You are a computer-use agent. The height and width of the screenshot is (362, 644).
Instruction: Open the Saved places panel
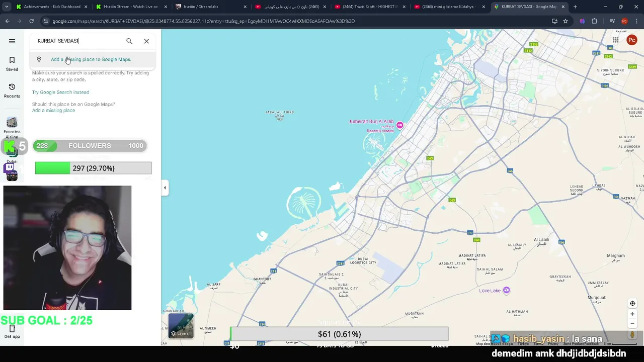[x=12, y=64]
